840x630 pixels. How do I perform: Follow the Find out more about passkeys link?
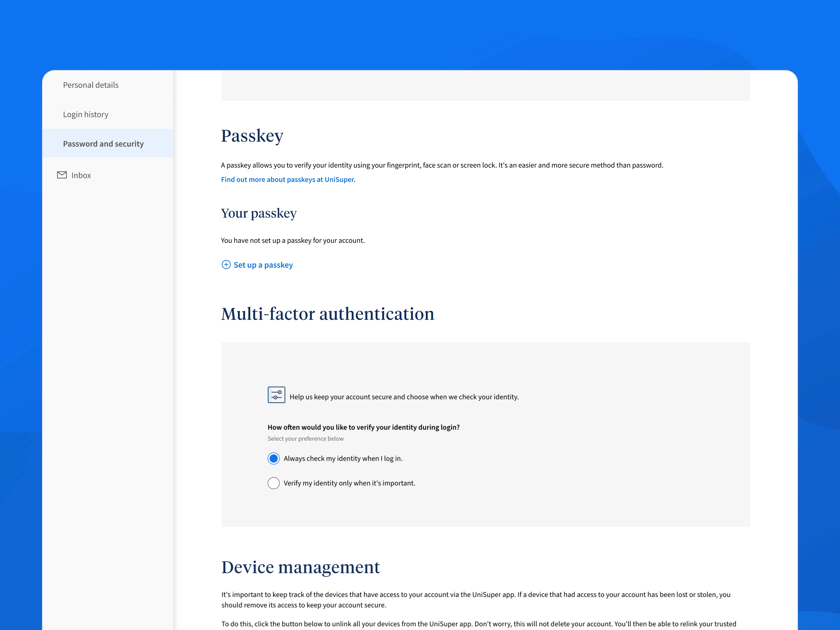tap(288, 179)
